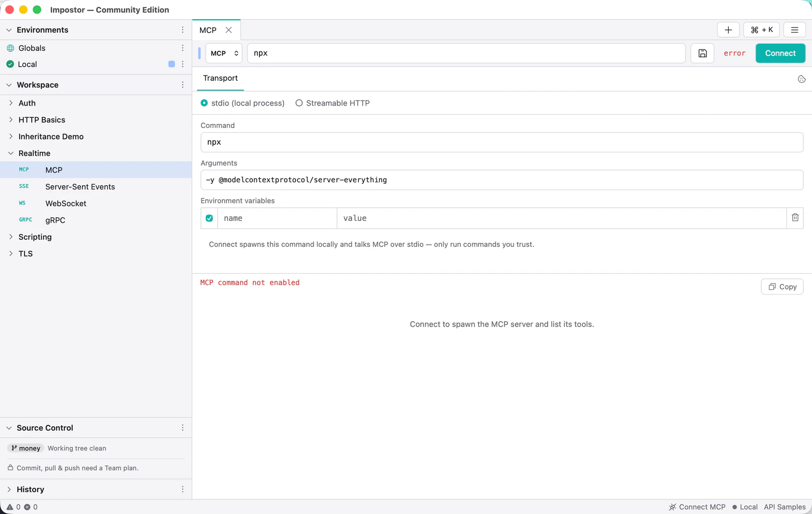This screenshot has height=514, width=812.
Task: Collapse the Source Control section
Action: [x=9, y=428]
